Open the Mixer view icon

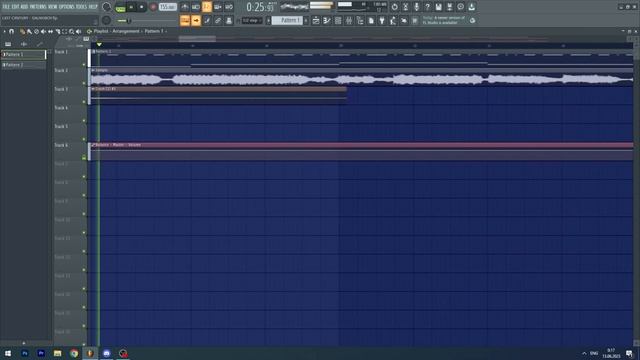click(349, 20)
